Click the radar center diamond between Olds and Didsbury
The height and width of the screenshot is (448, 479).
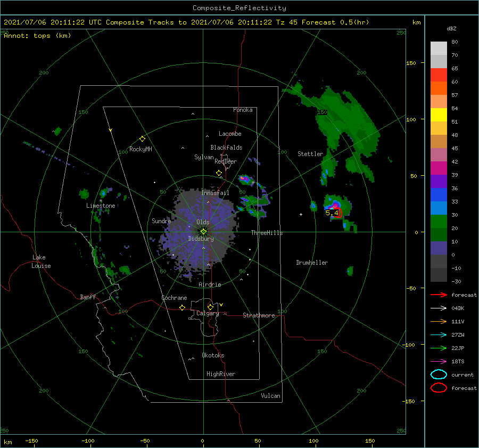[x=203, y=232]
